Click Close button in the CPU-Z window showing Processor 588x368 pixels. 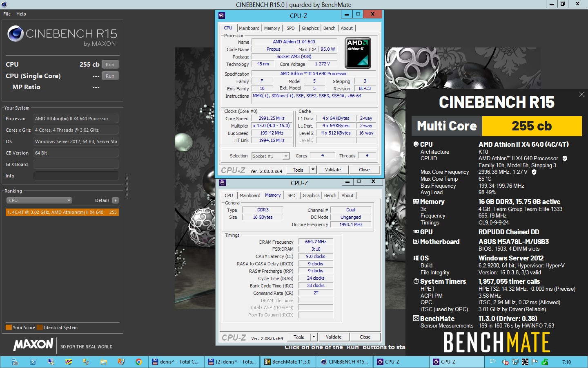364,170
